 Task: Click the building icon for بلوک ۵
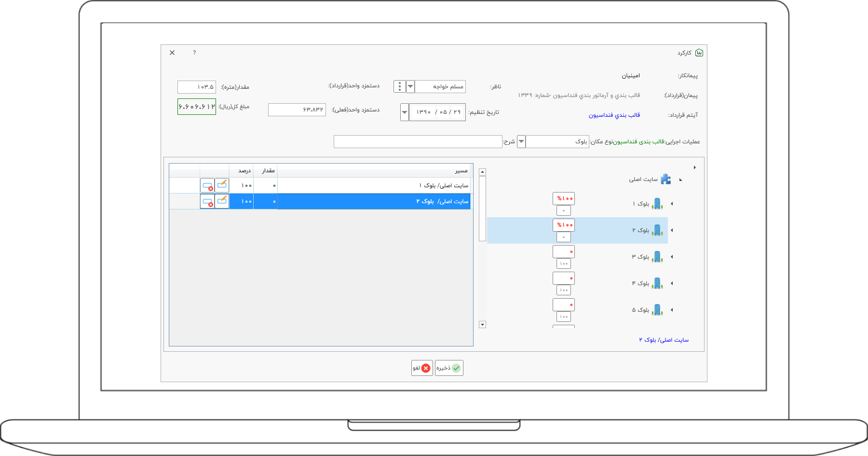point(657,310)
